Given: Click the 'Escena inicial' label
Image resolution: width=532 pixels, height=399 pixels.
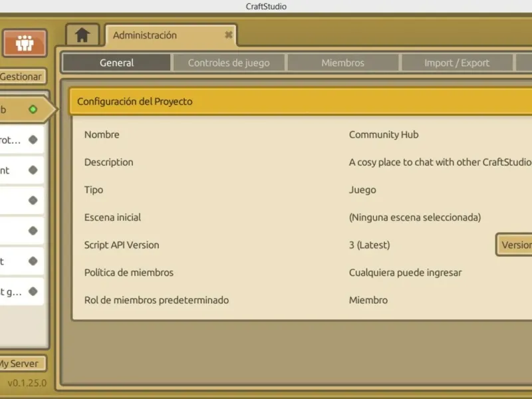Looking at the screenshot, I should pos(112,217).
